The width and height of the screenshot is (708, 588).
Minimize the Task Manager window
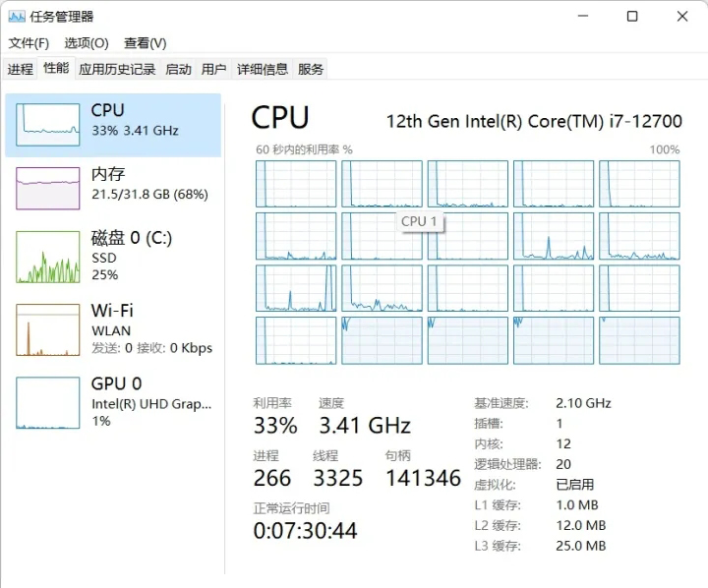pyautogui.click(x=583, y=17)
